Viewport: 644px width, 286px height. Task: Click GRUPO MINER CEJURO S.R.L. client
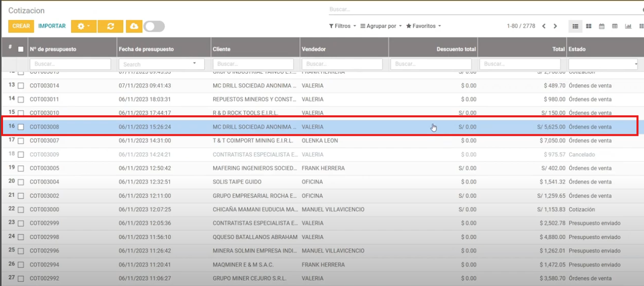point(250,278)
